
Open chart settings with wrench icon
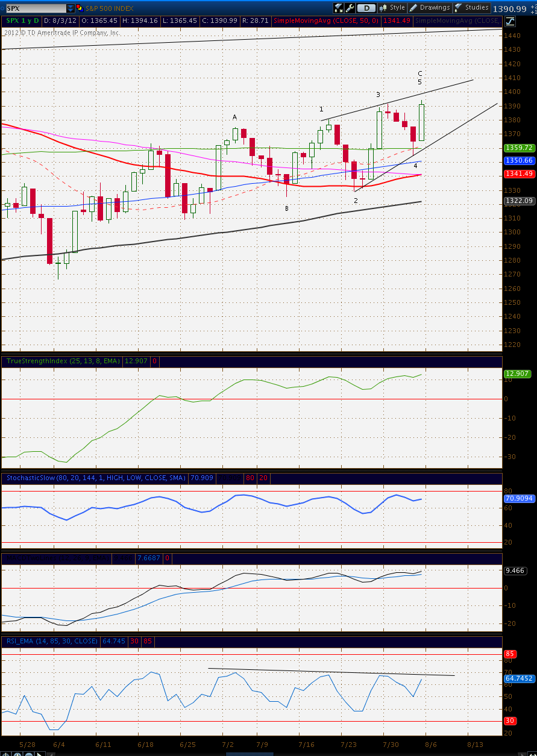350,8
